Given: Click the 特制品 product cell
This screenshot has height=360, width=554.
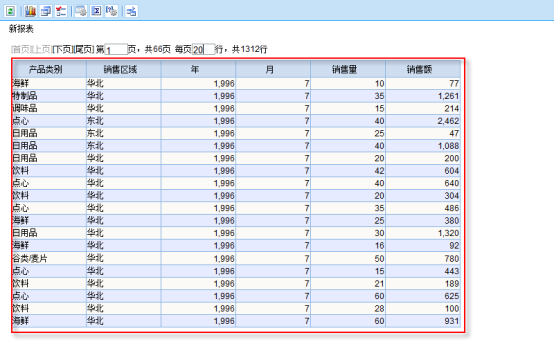Looking at the screenshot, I should [x=49, y=96].
